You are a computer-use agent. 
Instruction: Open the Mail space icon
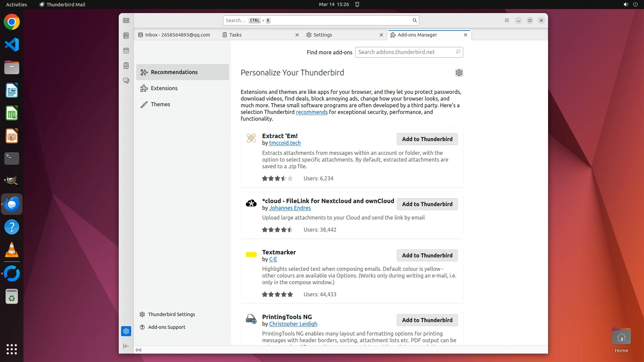(126, 20)
